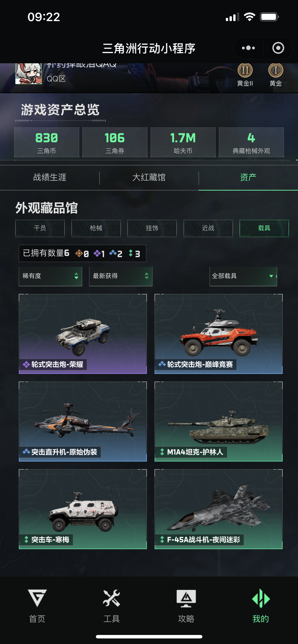Select the 枪械 category filter
298x644 pixels.
[96, 228]
